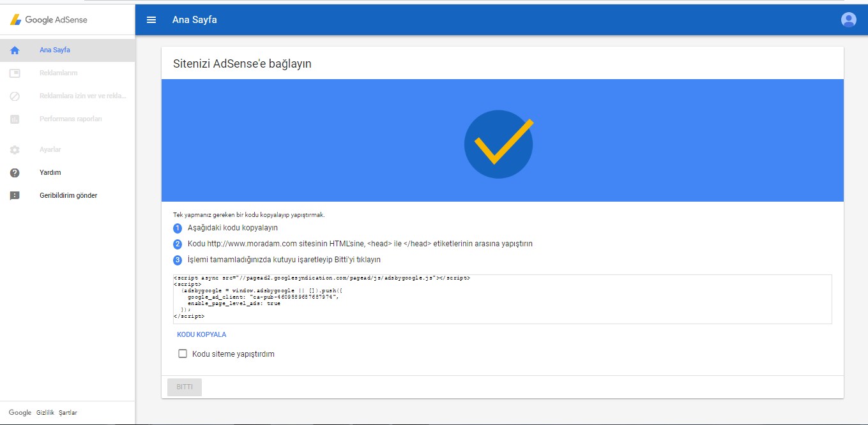Click the 'enable_page_level_ads: true' code line
This screenshot has width=868, height=425.
click(x=234, y=303)
